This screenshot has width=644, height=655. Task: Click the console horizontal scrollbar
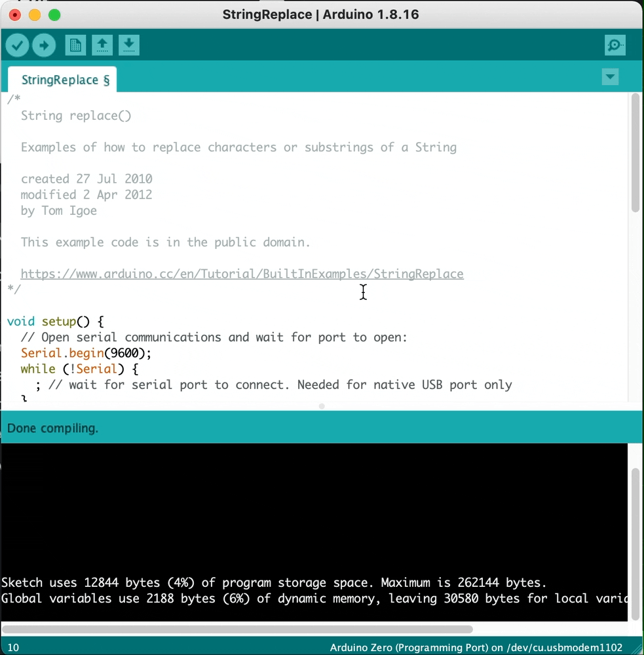(x=237, y=629)
